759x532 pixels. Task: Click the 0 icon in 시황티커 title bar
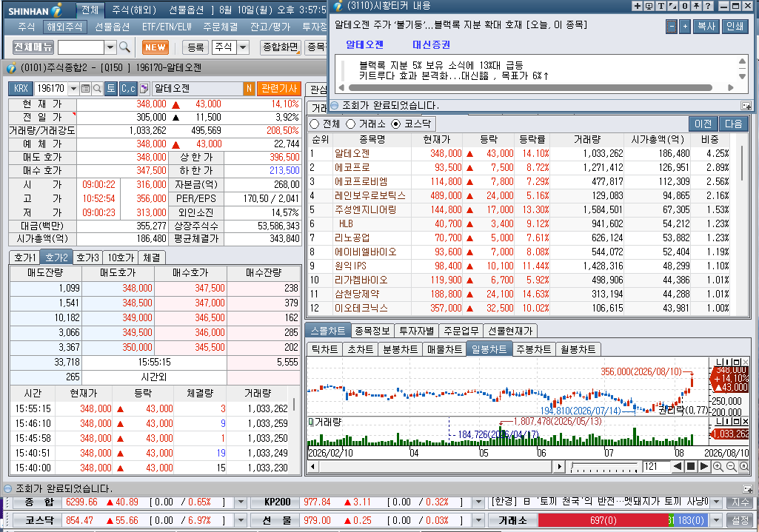click(x=685, y=6)
